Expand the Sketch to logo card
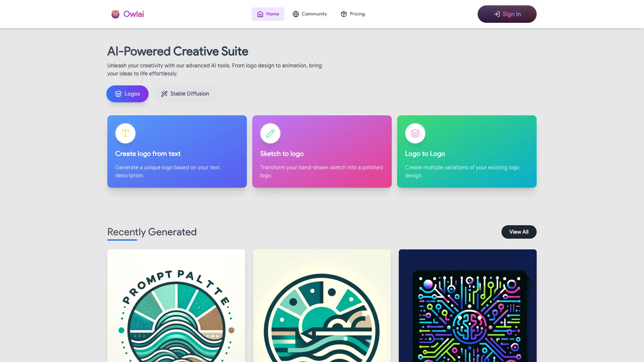 tap(322, 151)
